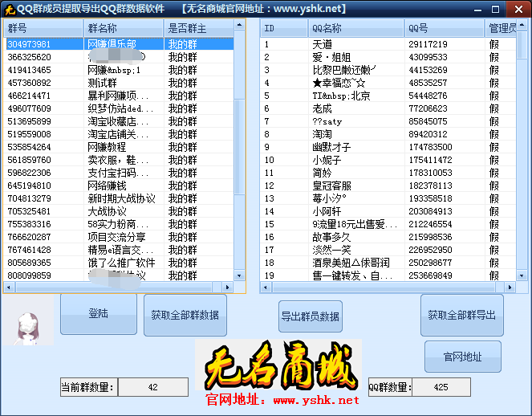532x416 pixels.
Task: Sort by 群名称 column header
Action: [x=124, y=28]
